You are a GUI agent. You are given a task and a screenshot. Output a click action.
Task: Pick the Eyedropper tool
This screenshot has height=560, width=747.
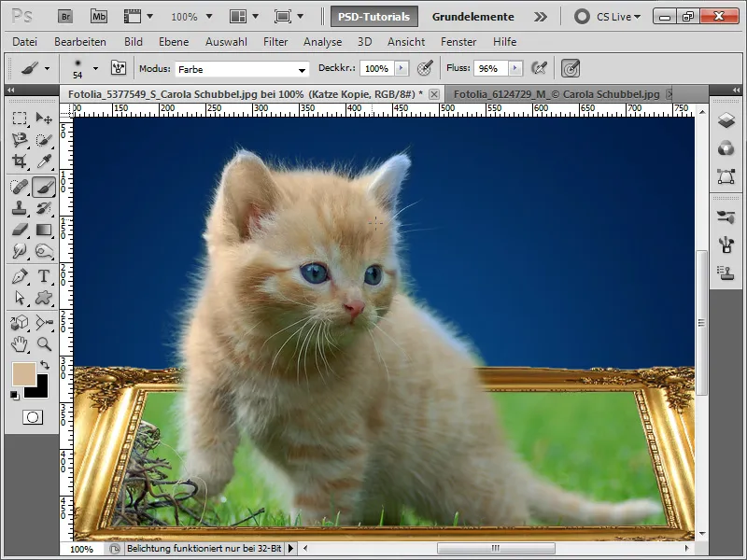click(43, 161)
